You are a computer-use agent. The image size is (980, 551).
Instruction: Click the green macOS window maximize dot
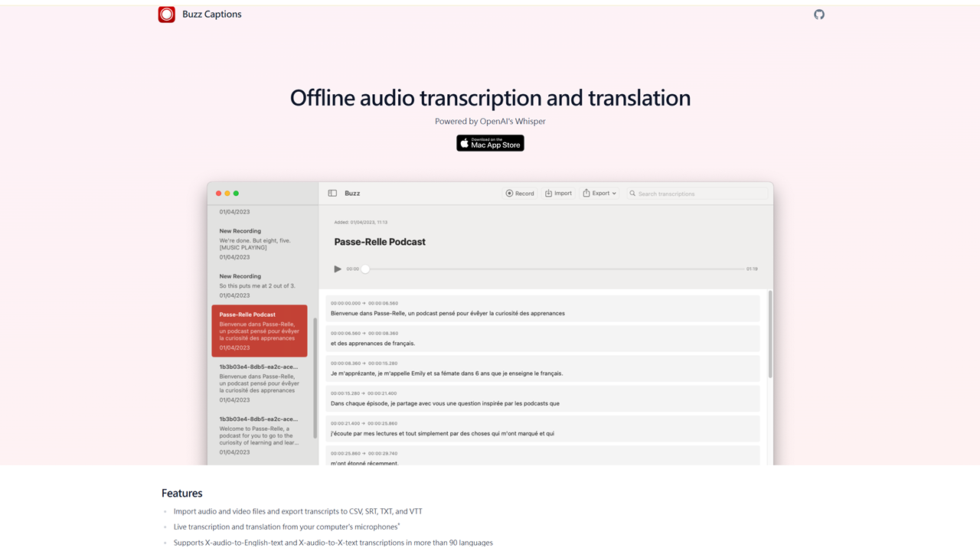click(x=237, y=194)
